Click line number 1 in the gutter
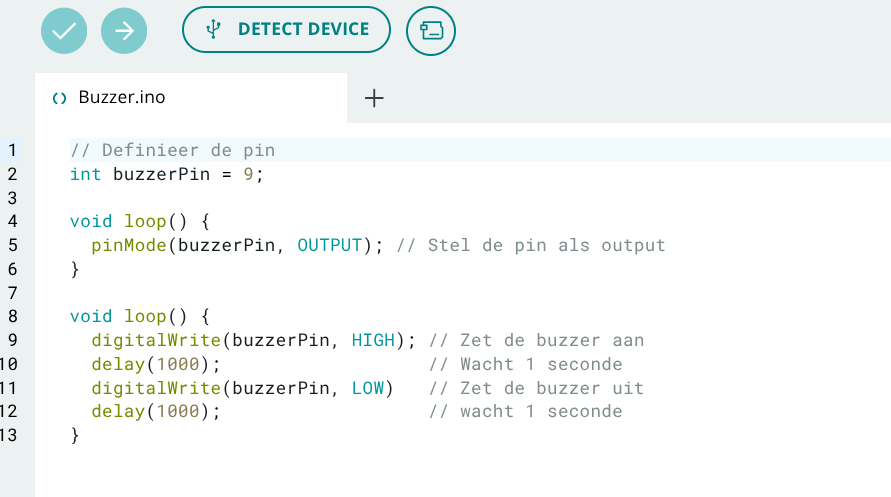Screen dimensions: 891x497 click(12, 150)
